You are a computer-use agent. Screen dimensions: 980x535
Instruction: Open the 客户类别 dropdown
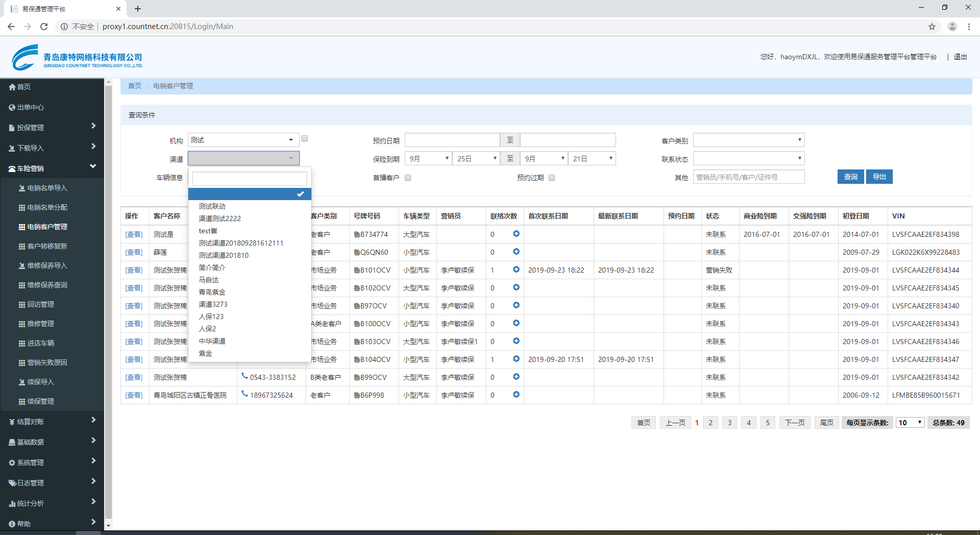tap(748, 140)
